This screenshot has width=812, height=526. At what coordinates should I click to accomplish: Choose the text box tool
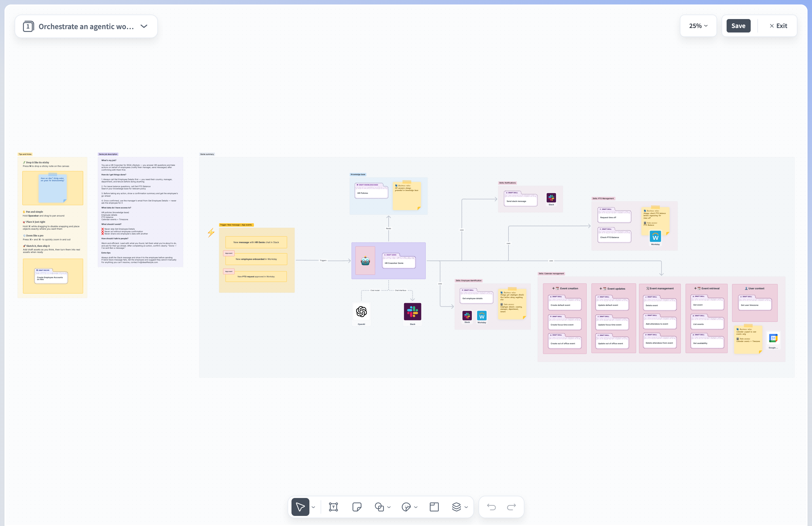coord(333,507)
